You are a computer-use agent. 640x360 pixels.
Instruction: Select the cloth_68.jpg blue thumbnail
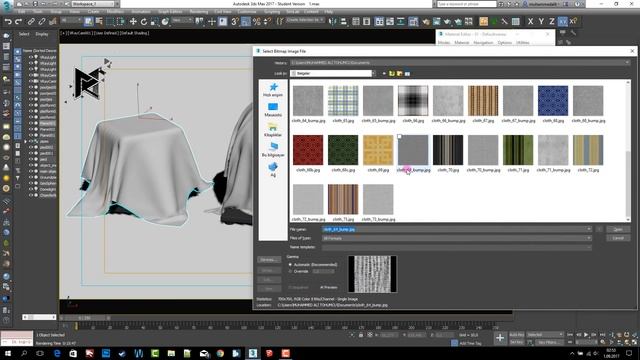coord(553,101)
